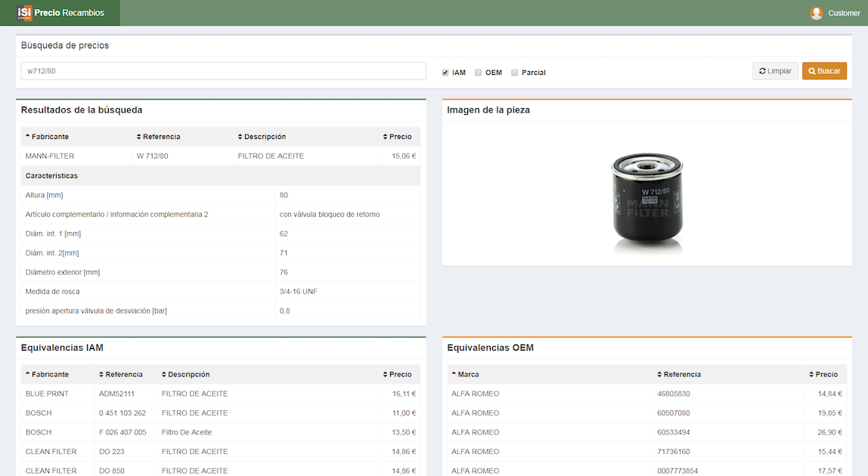Enable the Parcial checkbox
Image resolution: width=868 pixels, height=476 pixels.
514,73
